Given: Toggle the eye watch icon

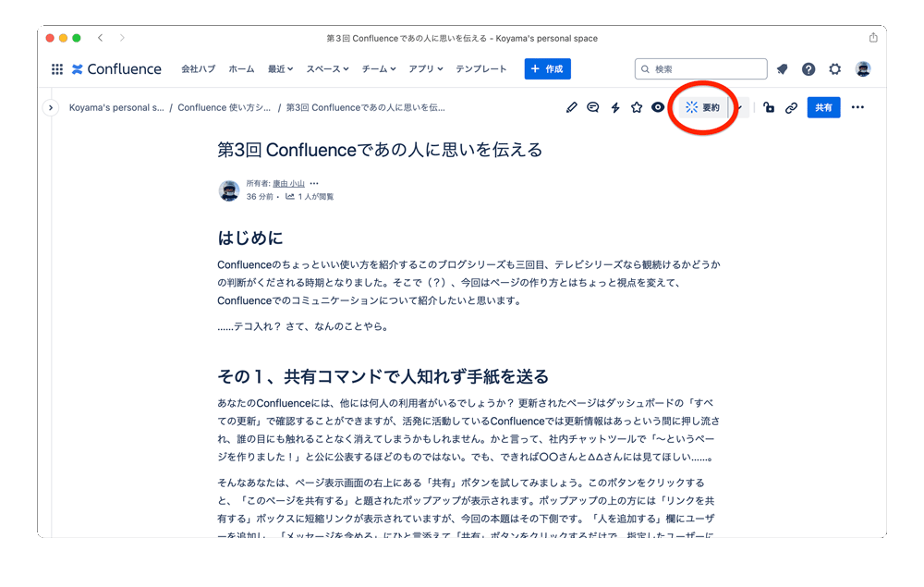Looking at the screenshot, I should pos(658,107).
